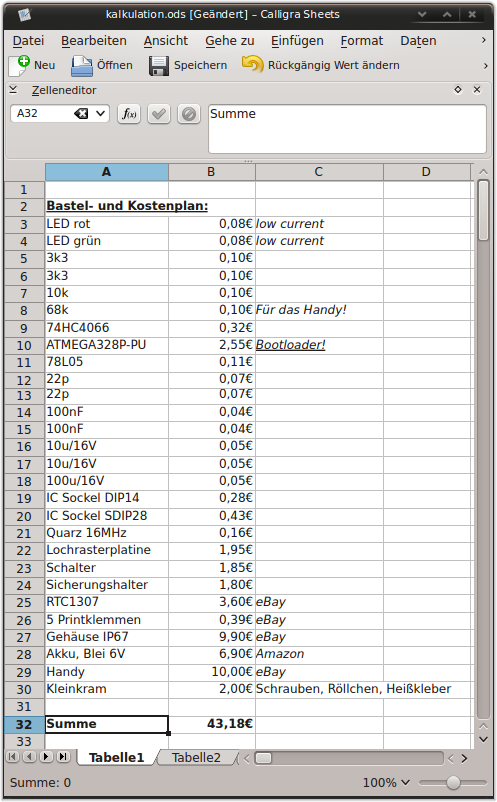Jump to the last sheet tab arrow
This screenshot has height=802, width=497.
click(63, 756)
